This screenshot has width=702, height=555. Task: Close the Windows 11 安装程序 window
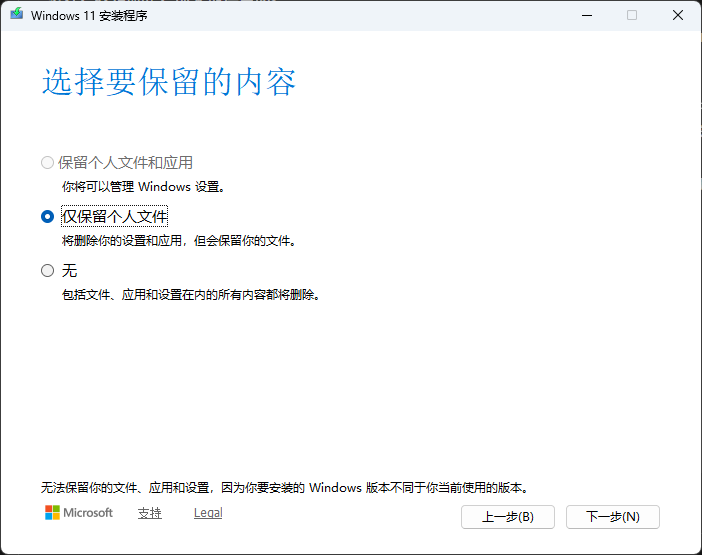tap(678, 15)
